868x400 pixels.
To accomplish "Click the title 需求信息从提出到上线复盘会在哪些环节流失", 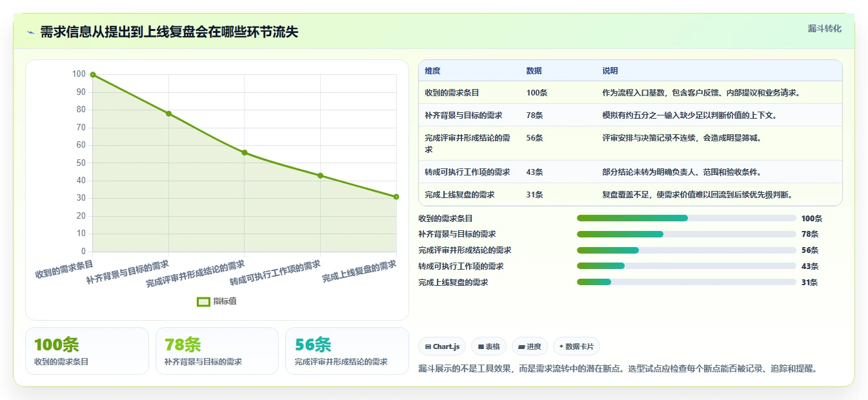I will [x=169, y=32].
